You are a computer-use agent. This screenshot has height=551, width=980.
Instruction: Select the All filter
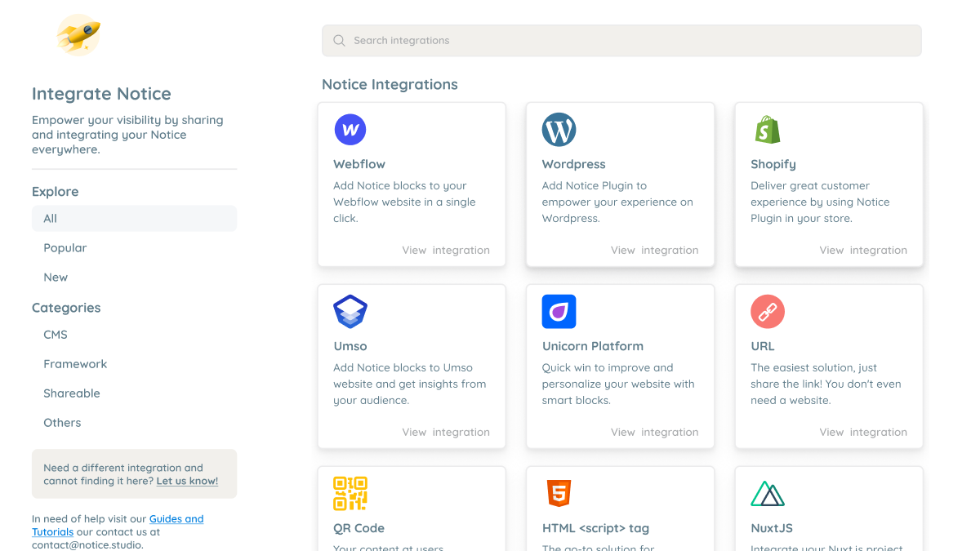[x=134, y=219]
